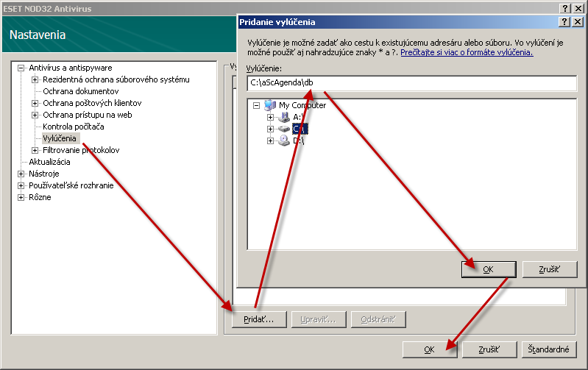Select Aktualizácia in settings tree
The image size is (588, 370).
[49, 162]
